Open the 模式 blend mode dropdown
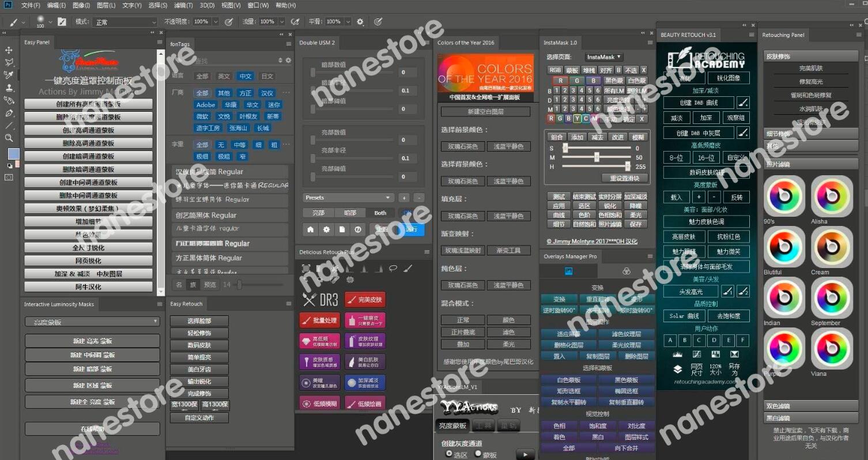The width and height of the screenshot is (868, 460). pyautogui.click(x=125, y=22)
